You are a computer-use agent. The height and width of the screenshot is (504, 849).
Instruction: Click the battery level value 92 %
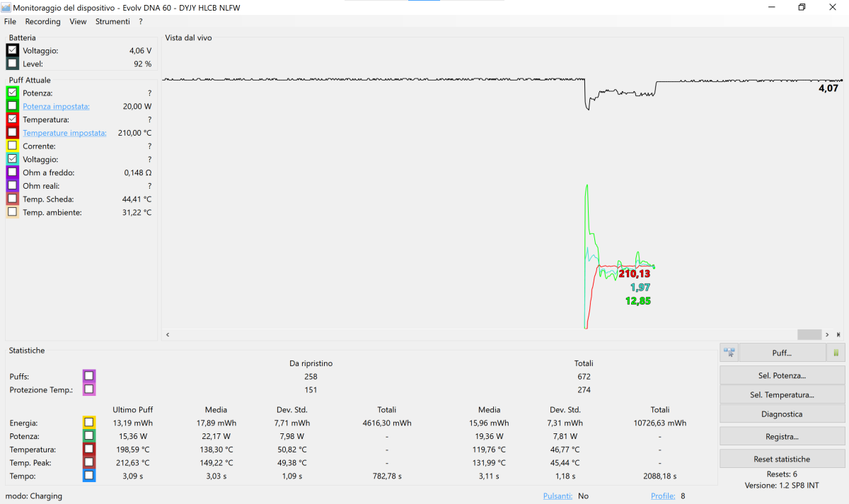[x=142, y=64]
